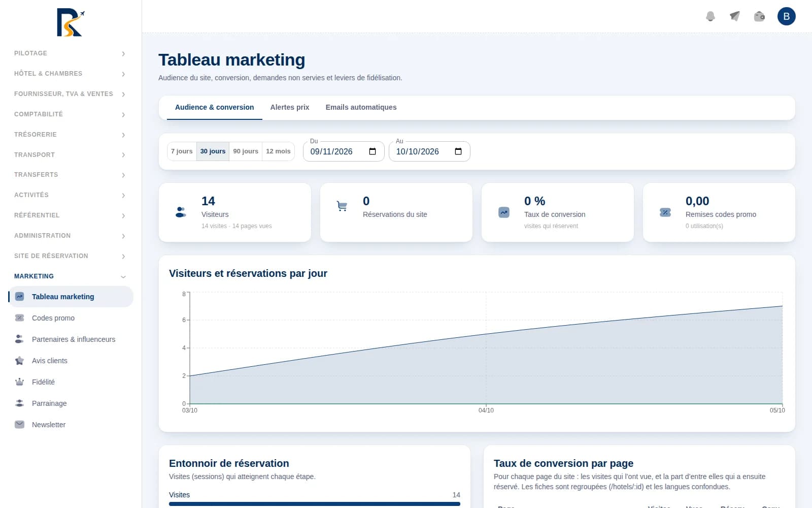Expand the HÔTEL & CHAMBRES section
The image size is (812, 508).
[x=70, y=74]
